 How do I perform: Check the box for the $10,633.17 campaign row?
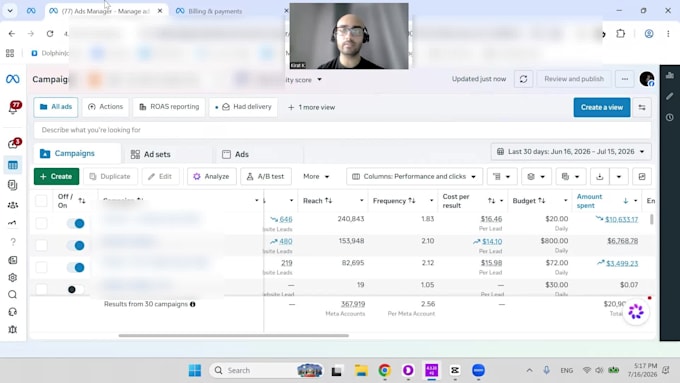[x=41, y=223]
